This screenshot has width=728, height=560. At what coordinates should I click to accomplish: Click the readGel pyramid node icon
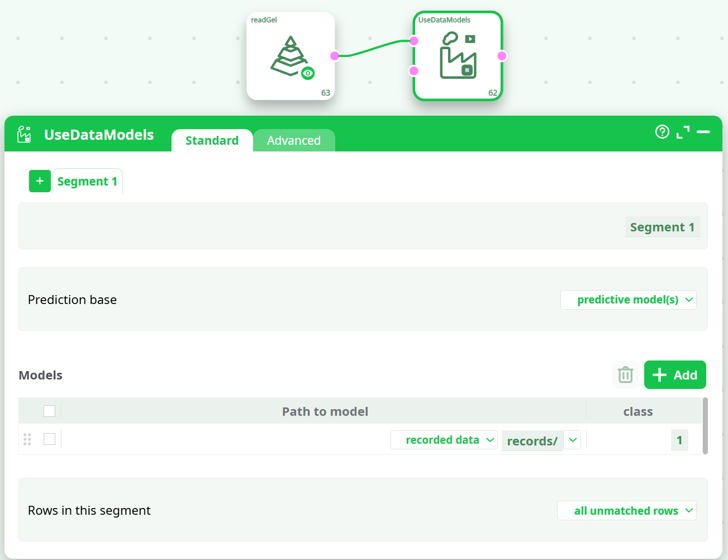(x=289, y=56)
